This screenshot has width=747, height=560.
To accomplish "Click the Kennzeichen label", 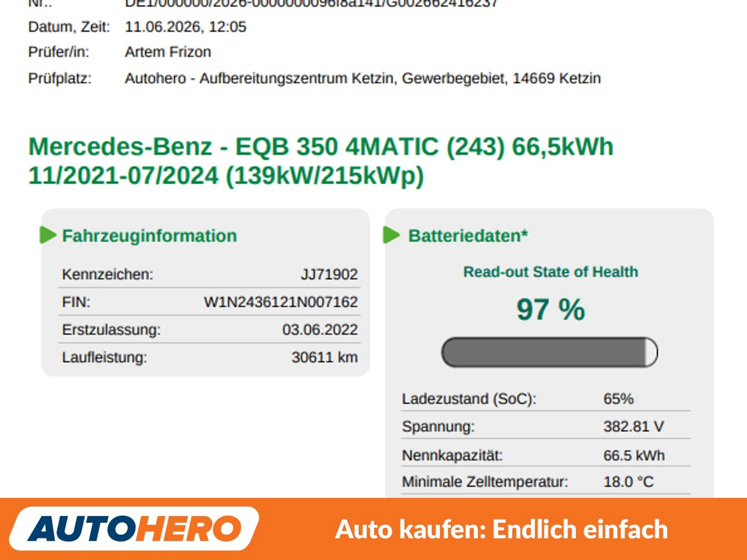I will coord(108,274).
